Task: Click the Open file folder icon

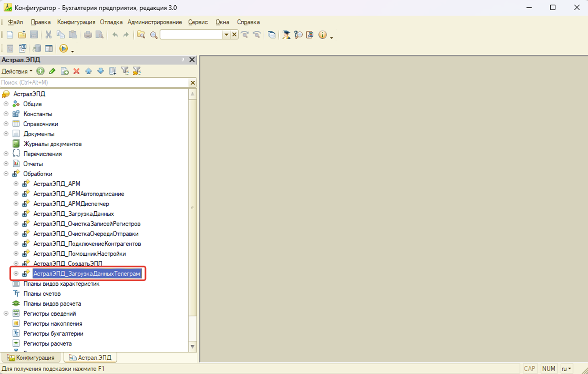Action: [22, 35]
